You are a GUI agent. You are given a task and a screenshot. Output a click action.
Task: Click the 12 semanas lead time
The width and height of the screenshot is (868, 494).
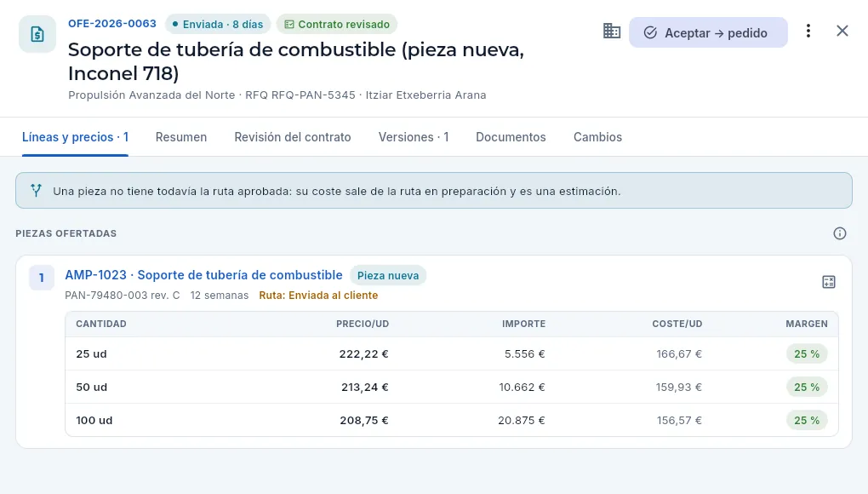[220, 296]
